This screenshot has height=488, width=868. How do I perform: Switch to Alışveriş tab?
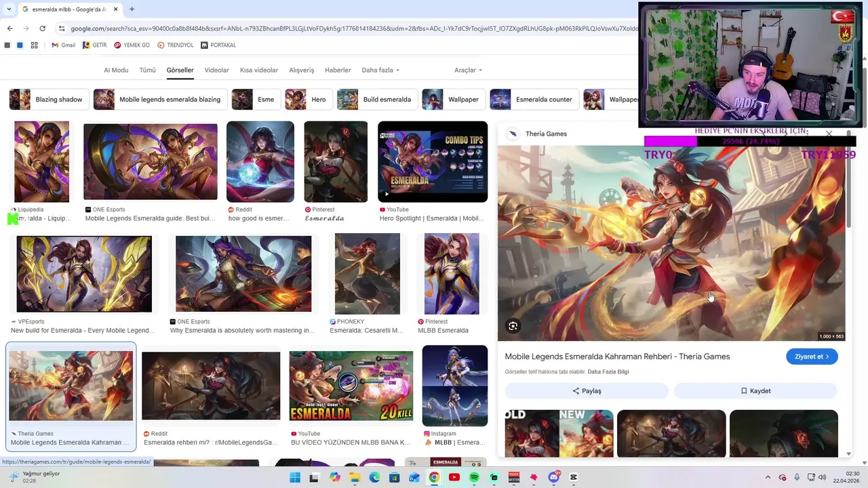[x=302, y=70]
